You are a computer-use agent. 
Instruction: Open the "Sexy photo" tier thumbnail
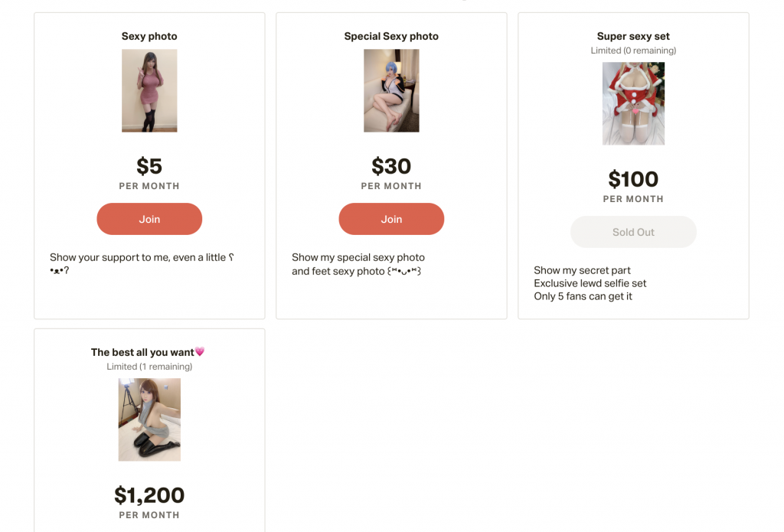click(x=149, y=90)
